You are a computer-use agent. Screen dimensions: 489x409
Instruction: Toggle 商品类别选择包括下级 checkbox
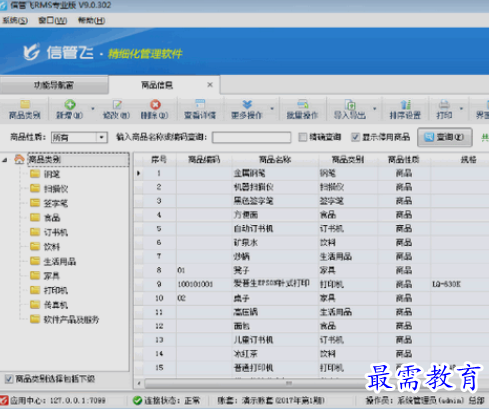point(9,379)
